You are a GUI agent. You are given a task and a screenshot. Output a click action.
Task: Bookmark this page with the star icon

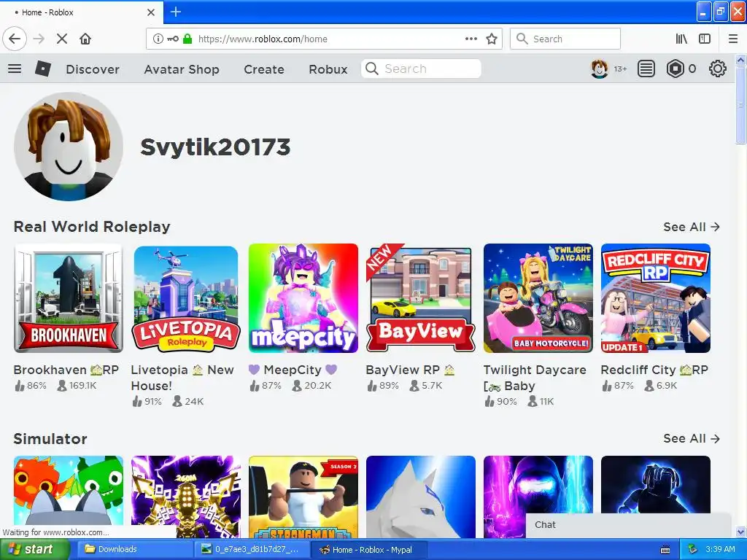(492, 39)
